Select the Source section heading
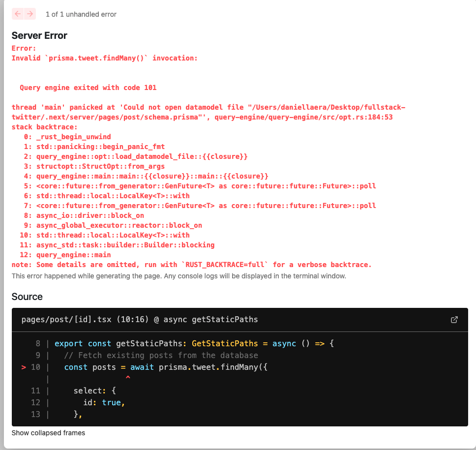Screen dimensions: 476x450 point(27,297)
